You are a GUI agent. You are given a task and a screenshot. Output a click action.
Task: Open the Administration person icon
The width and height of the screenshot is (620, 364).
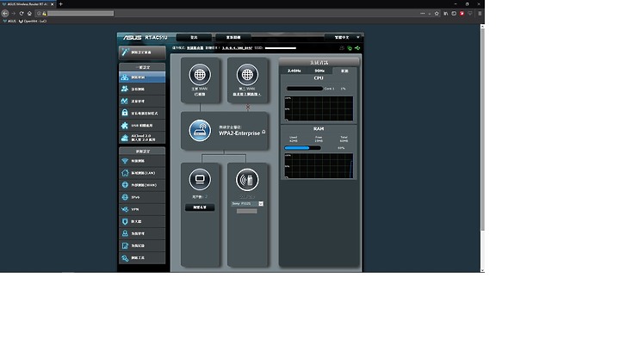tap(125, 233)
